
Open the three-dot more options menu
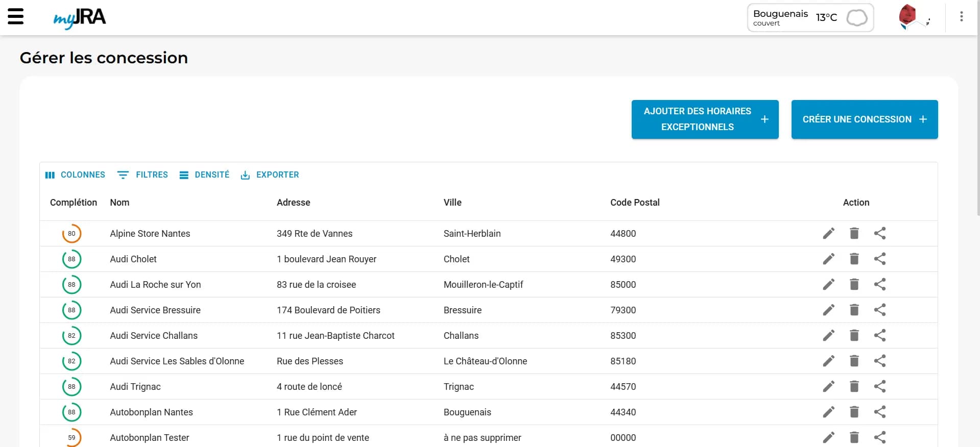pyautogui.click(x=961, y=17)
